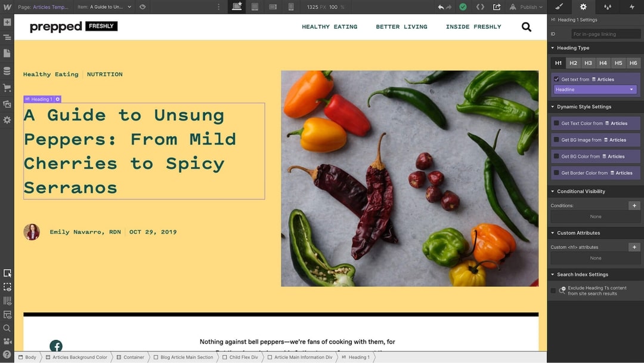Click the gear on Heading 1 label
The height and width of the screenshot is (363, 644).
(x=57, y=99)
